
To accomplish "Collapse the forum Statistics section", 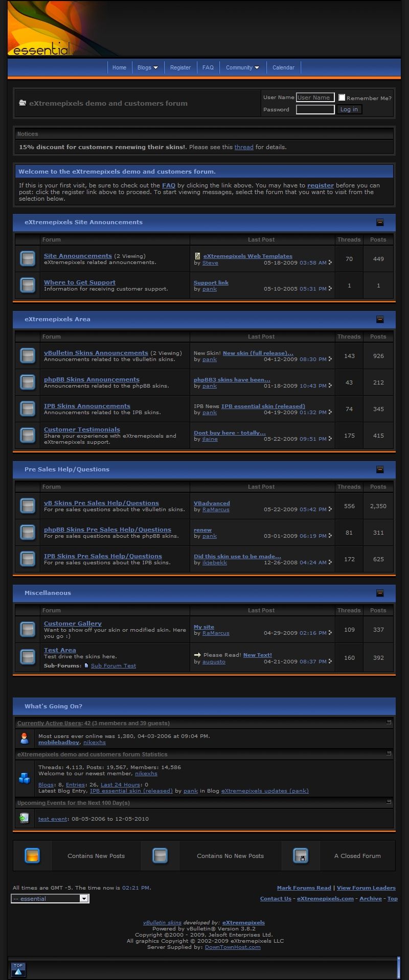I will [389, 753].
